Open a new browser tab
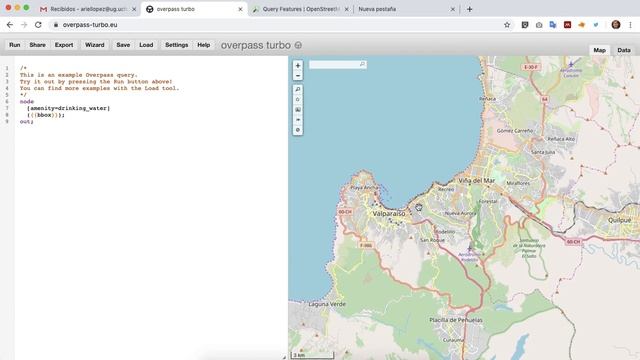 tap(469, 9)
